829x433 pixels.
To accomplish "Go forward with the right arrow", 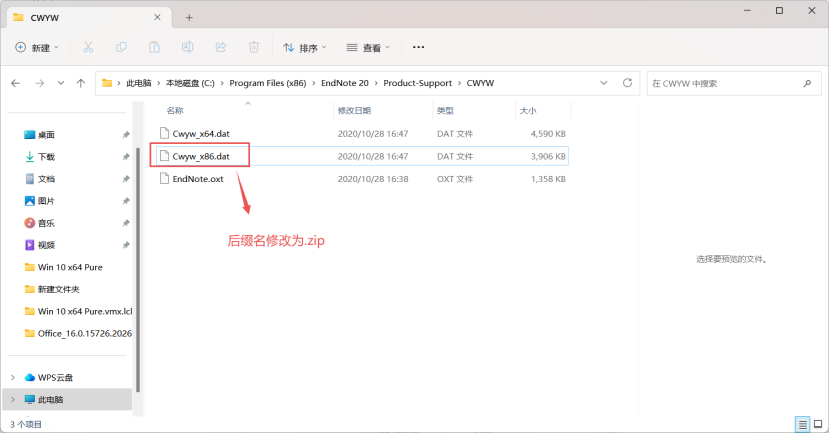I will point(40,83).
